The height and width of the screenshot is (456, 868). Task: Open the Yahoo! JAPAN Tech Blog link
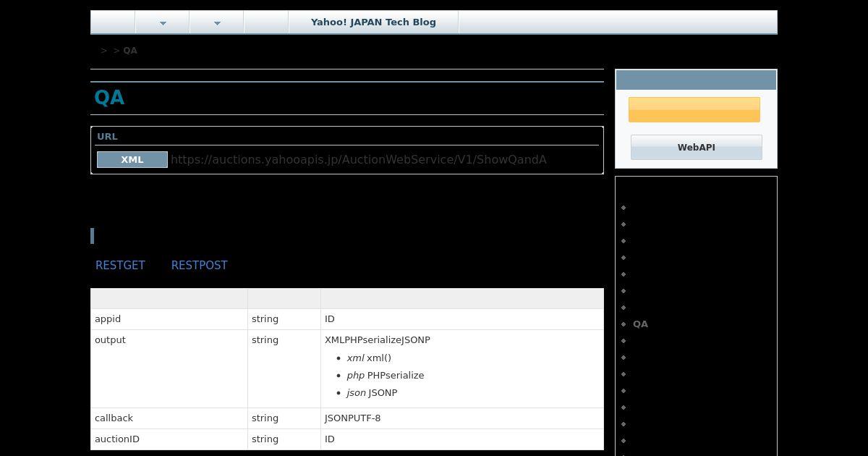[x=373, y=22]
